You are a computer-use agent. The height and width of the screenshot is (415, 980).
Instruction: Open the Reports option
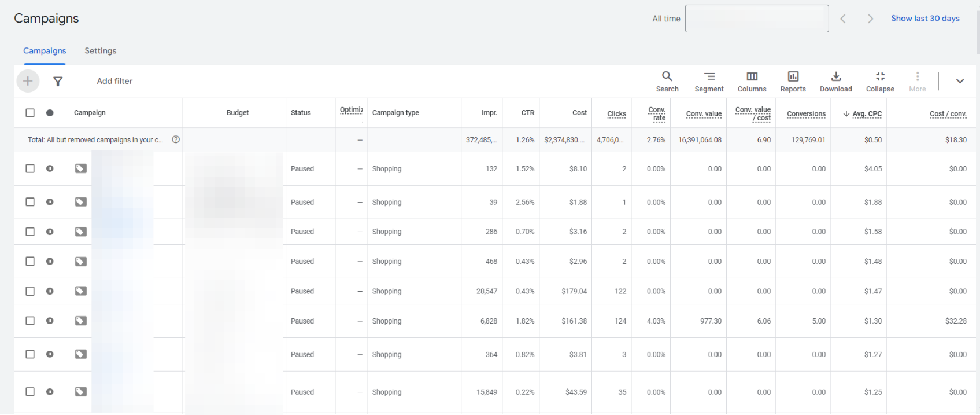pyautogui.click(x=793, y=82)
